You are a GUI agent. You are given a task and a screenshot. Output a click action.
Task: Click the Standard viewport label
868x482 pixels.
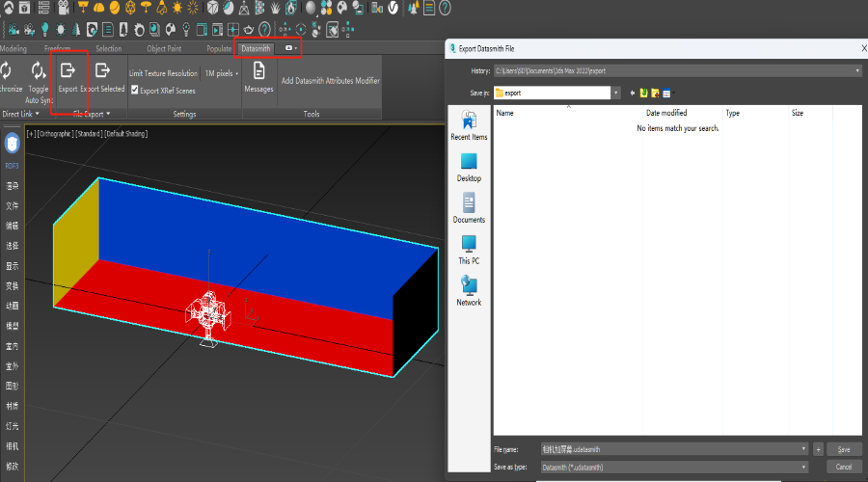coord(89,133)
